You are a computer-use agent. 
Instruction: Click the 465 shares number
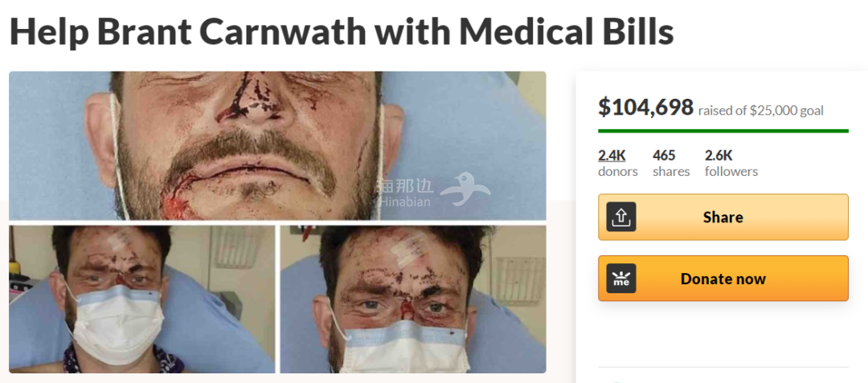coord(665,155)
